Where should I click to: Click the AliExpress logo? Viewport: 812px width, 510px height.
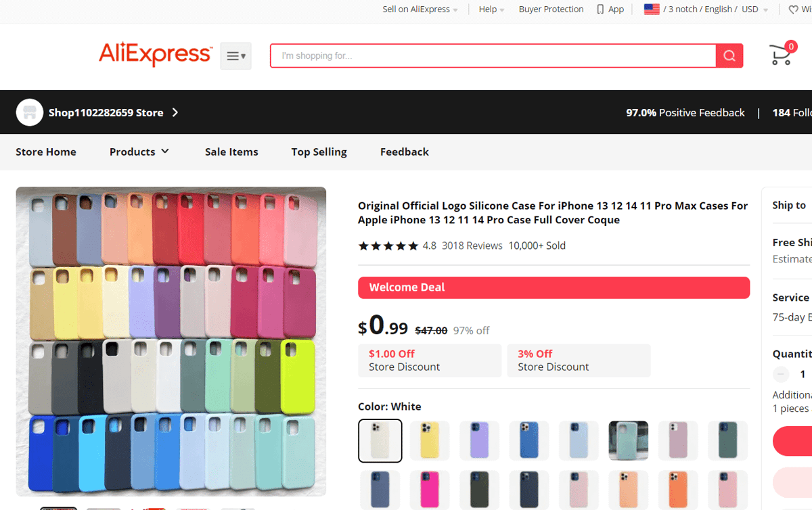[x=156, y=54]
